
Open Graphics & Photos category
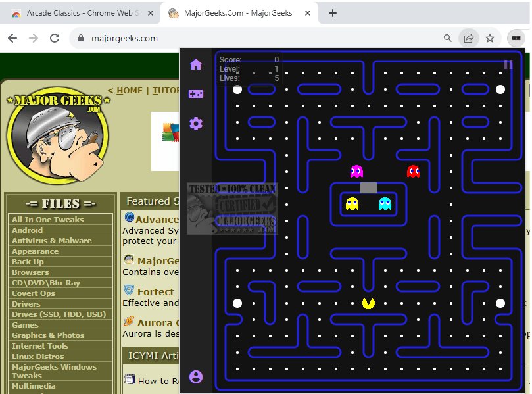[60, 335]
